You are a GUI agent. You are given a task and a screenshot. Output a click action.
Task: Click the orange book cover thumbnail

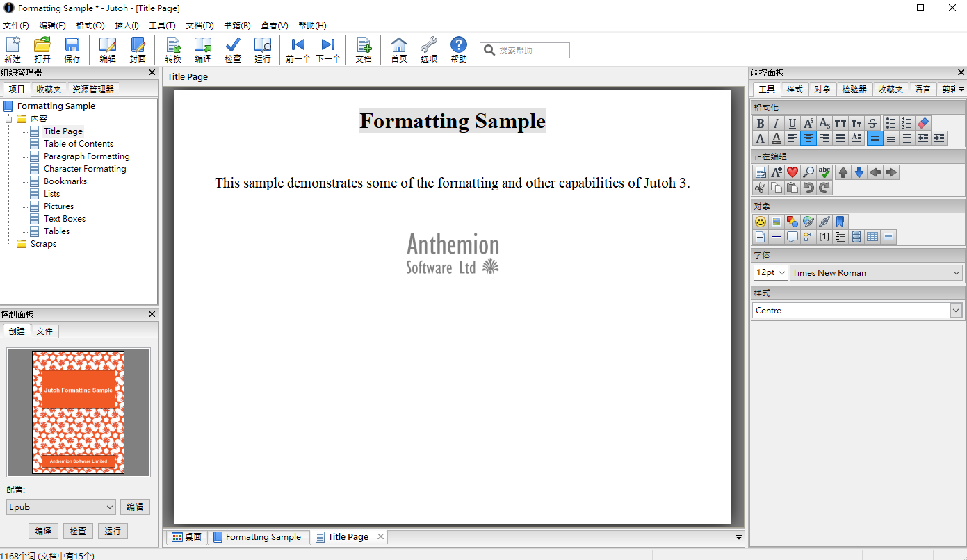point(78,413)
